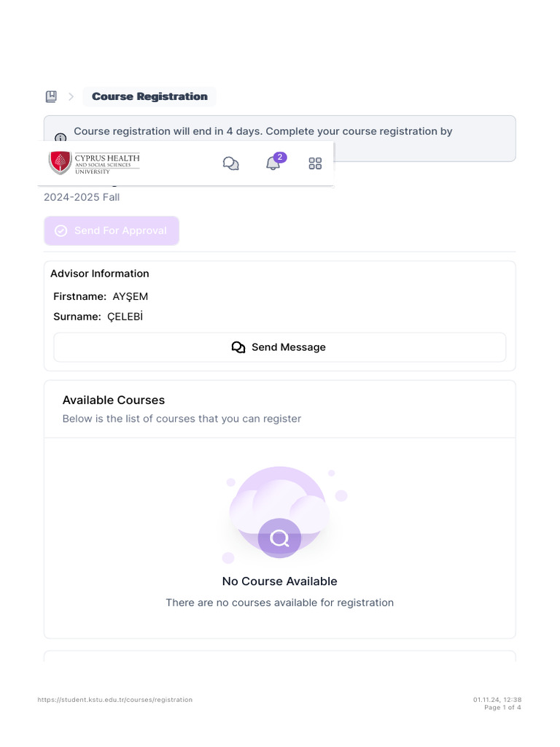Open the notifications bell icon
The width and height of the screenshot is (560, 747).
[273, 164]
